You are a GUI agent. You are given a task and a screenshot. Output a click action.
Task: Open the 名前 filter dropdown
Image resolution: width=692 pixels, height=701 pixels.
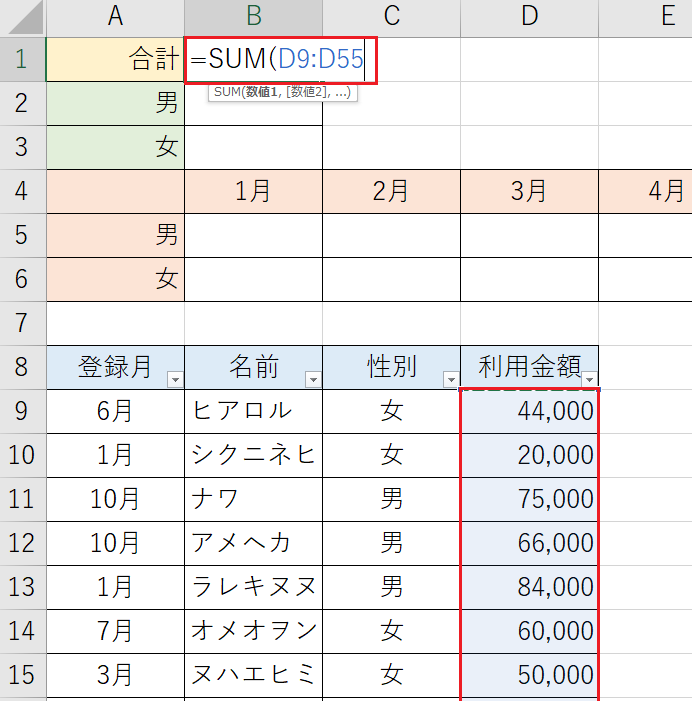(313, 380)
